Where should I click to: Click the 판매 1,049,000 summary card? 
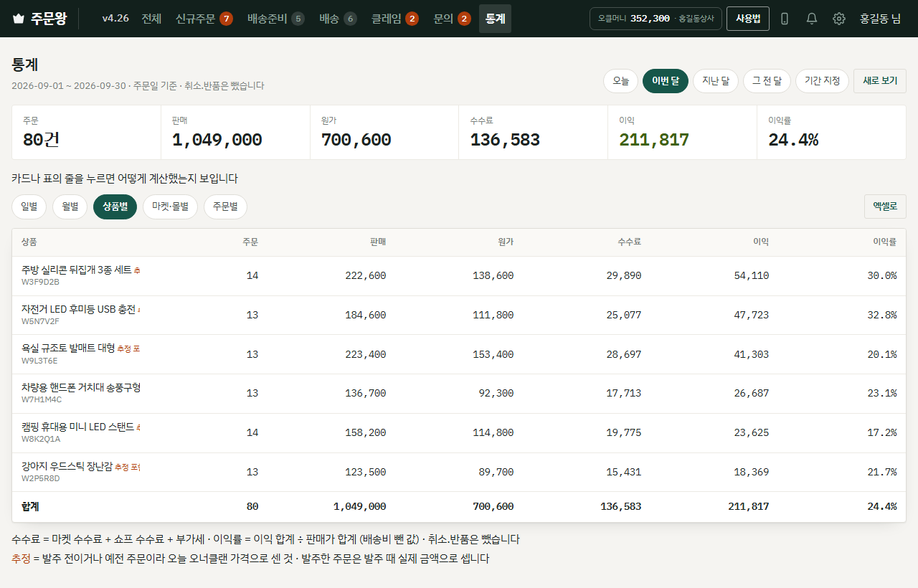[x=236, y=133]
